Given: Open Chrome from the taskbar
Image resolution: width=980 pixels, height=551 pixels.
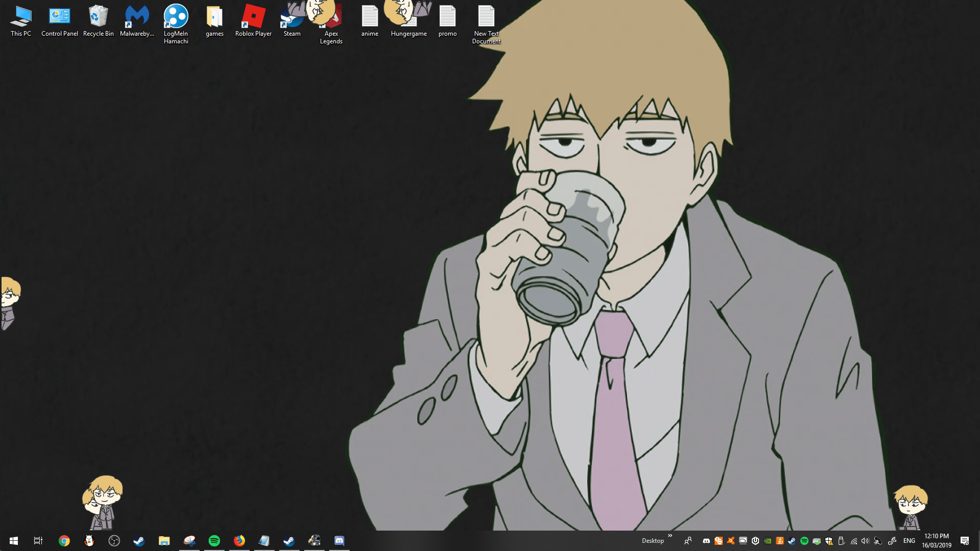Looking at the screenshot, I should (64, 541).
